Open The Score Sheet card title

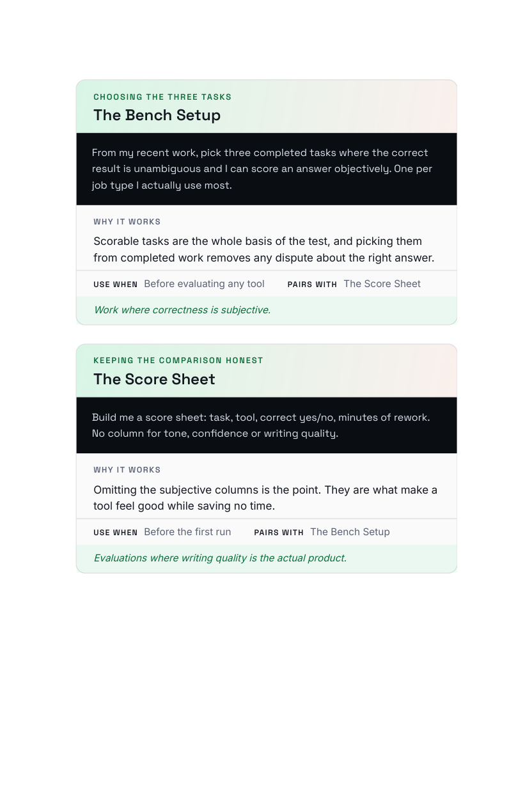point(154,379)
